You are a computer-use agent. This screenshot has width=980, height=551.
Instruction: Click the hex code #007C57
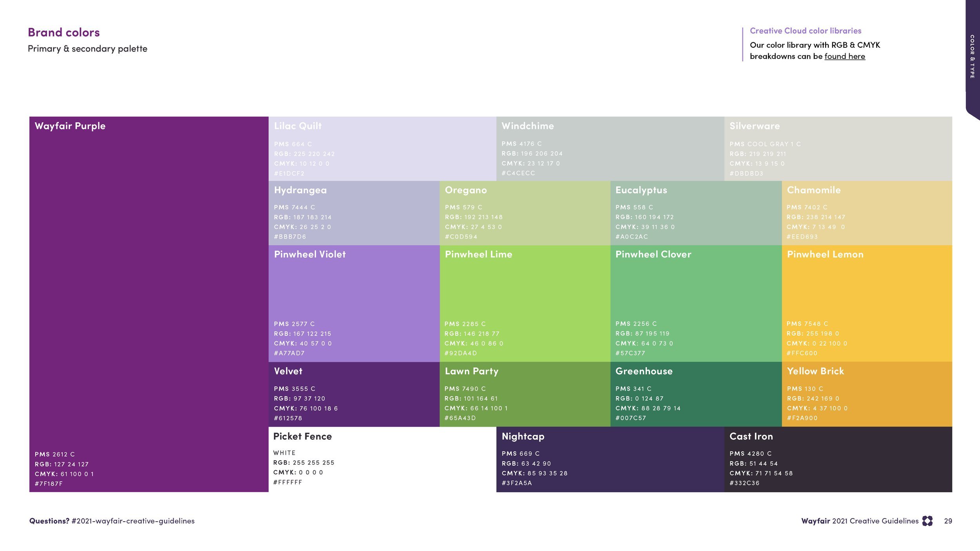[631, 418]
